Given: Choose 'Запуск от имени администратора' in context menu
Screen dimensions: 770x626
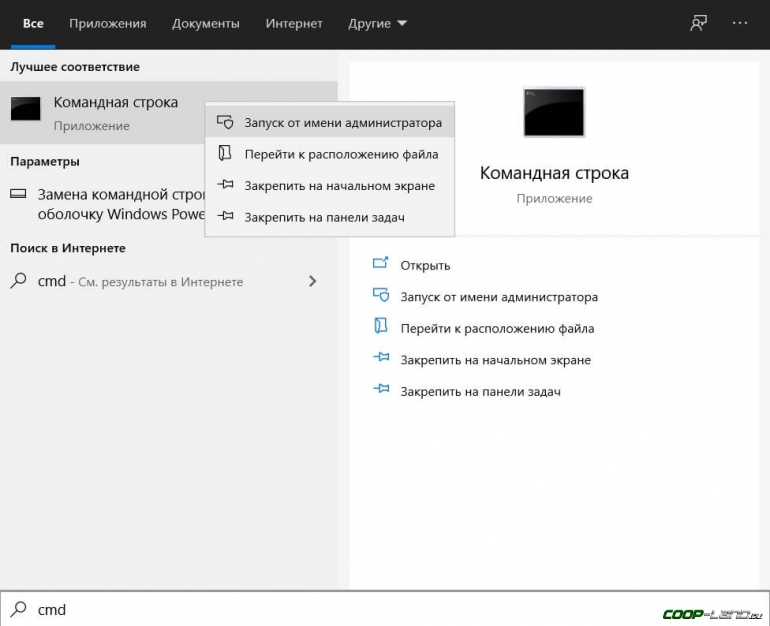Looking at the screenshot, I should (x=342, y=123).
